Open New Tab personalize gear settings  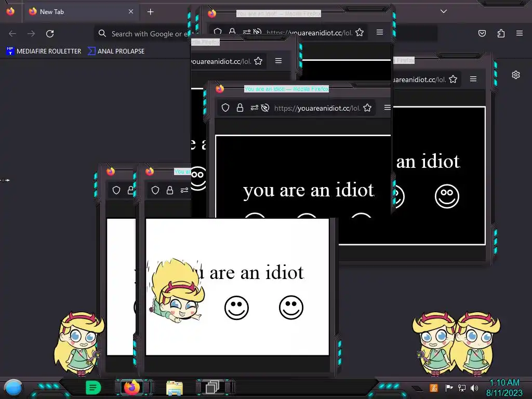pos(516,75)
